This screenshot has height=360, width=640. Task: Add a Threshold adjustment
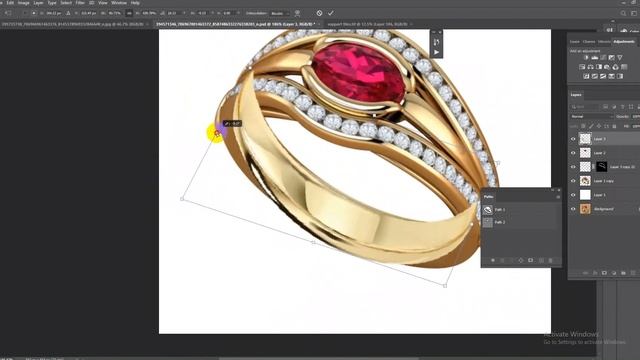click(x=603, y=76)
